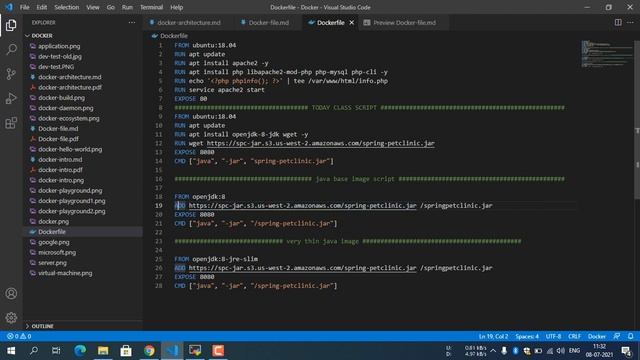Open Explorer views and more actions ellipsis
Viewport: 640px width, 360px height.
pyautogui.click(x=131, y=22)
